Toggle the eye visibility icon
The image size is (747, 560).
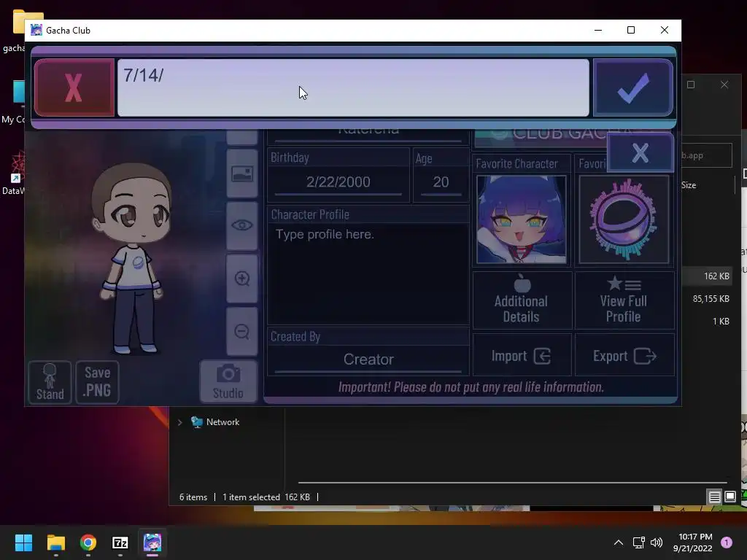point(242,225)
